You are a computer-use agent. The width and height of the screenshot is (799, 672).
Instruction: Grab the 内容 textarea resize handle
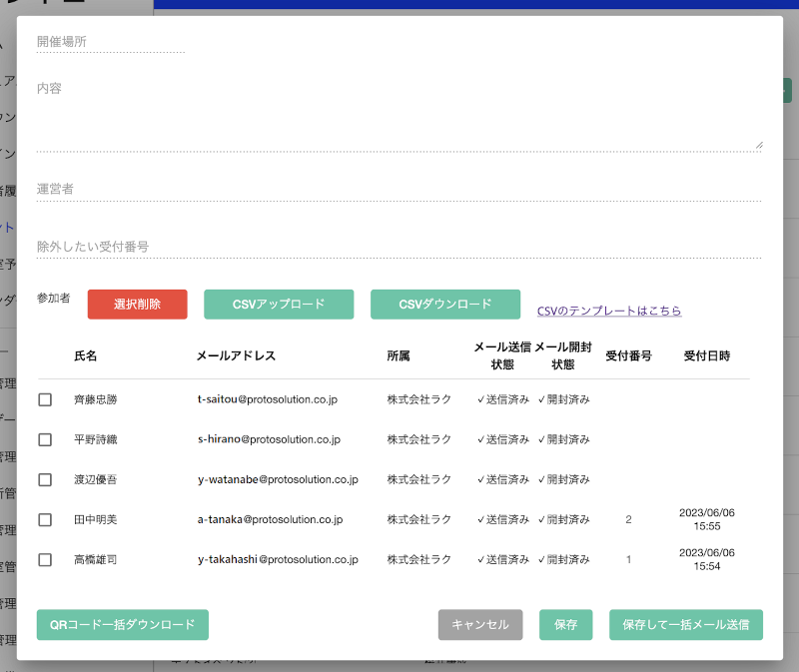pyautogui.click(x=759, y=145)
